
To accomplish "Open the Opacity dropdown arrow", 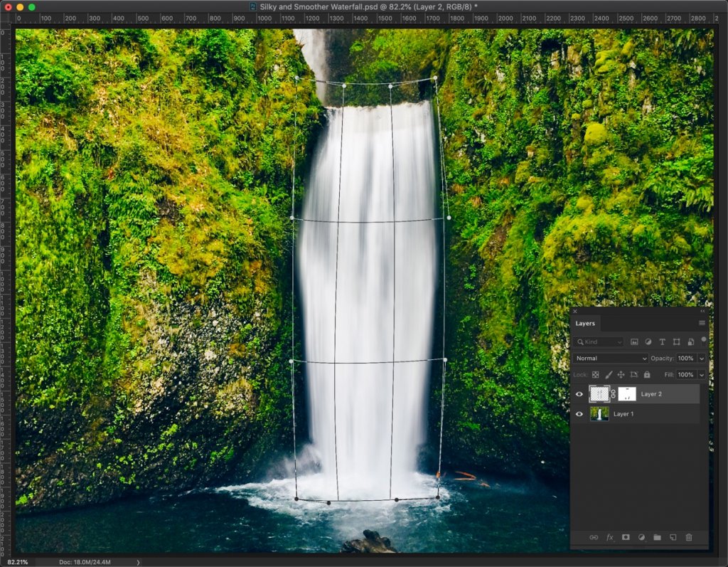I will click(702, 358).
